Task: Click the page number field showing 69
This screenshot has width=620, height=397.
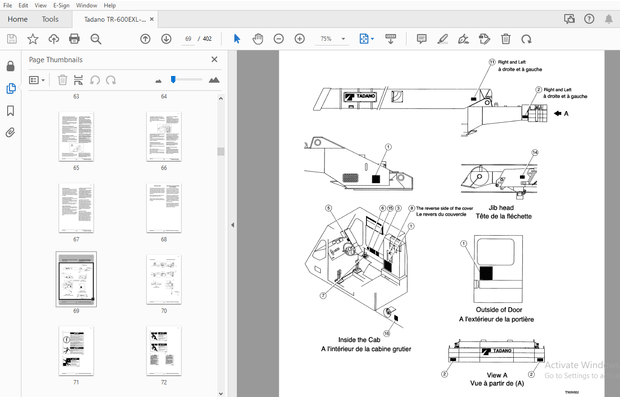Action: (188, 39)
